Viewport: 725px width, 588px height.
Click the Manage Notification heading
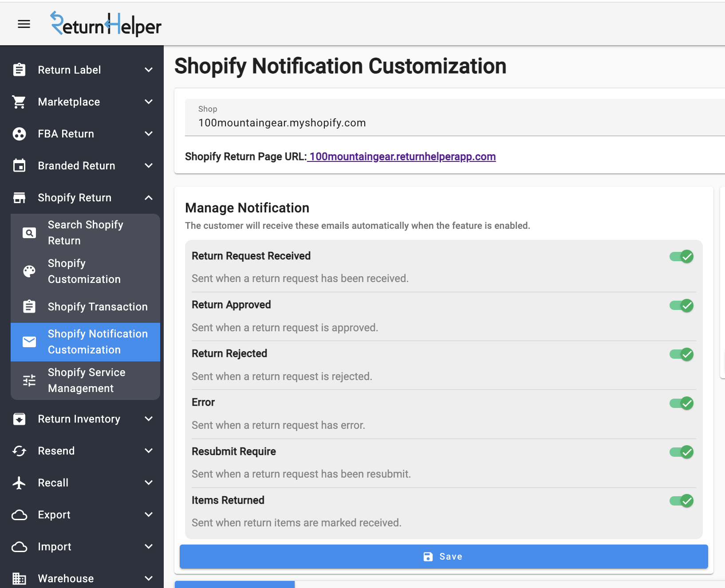247,208
